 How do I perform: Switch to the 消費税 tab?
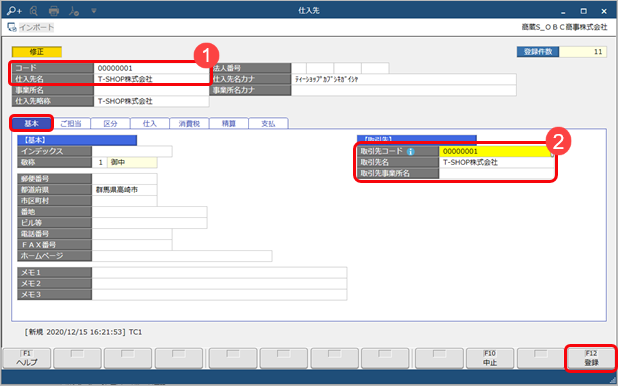pos(189,123)
